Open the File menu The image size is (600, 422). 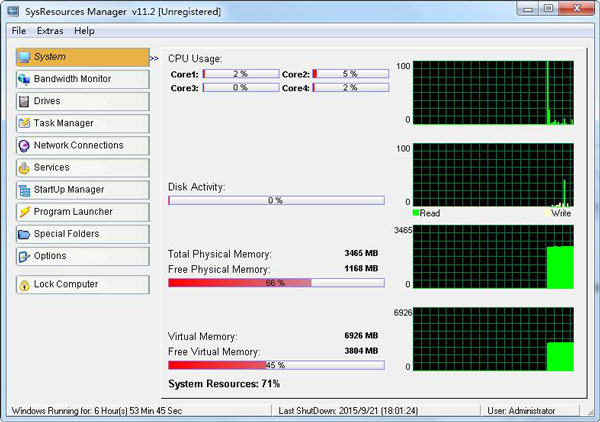click(19, 31)
